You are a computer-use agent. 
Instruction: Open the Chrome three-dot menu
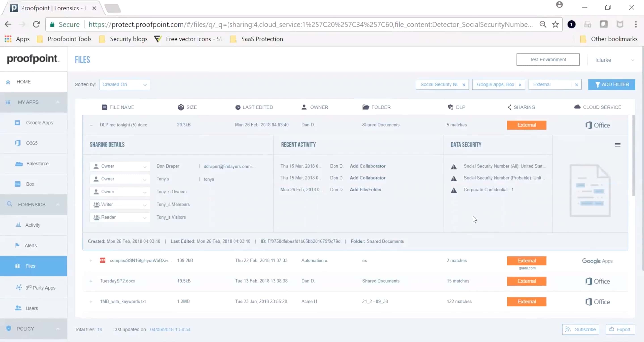636,24
